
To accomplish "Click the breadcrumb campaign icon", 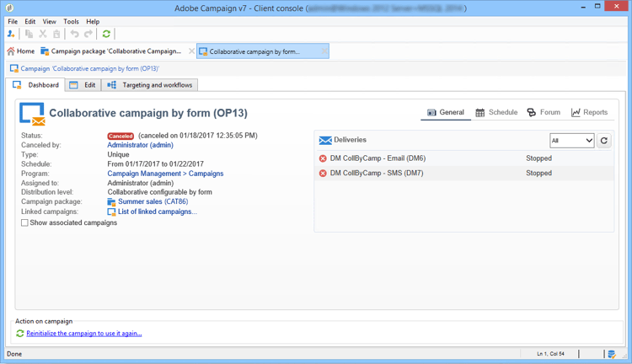I will click(14, 68).
